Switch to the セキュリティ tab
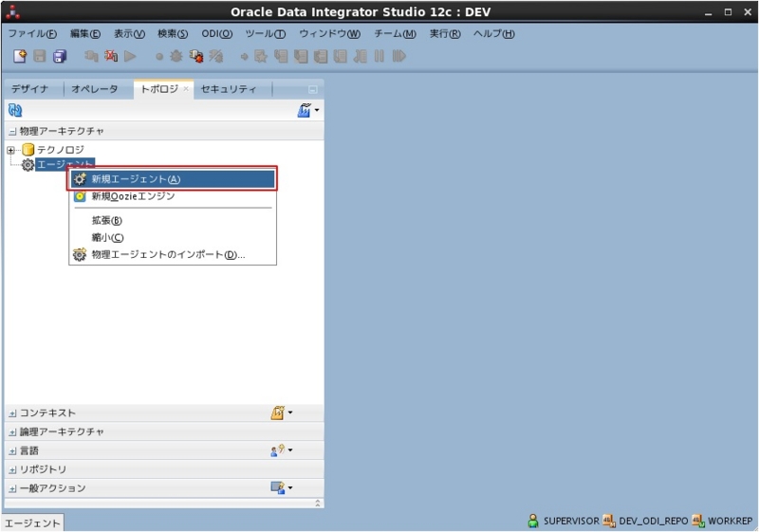 (x=228, y=89)
